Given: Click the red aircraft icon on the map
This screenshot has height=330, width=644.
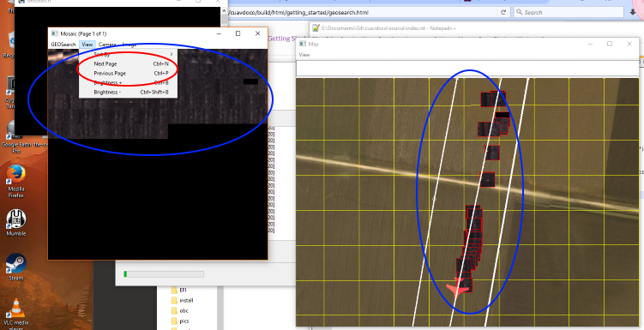Looking at the screenshot, I should pos(458,288).
